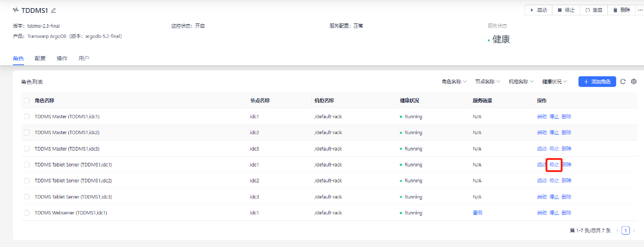Switch to the 配置 tab
This screenshot has height=247, width=644.
[x=40, y=58]
